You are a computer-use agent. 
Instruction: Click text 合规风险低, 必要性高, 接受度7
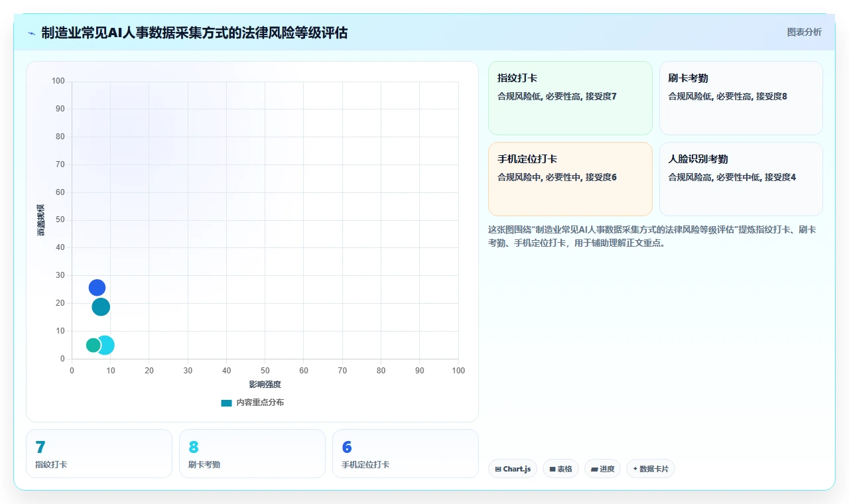click(x=557, y=97)
